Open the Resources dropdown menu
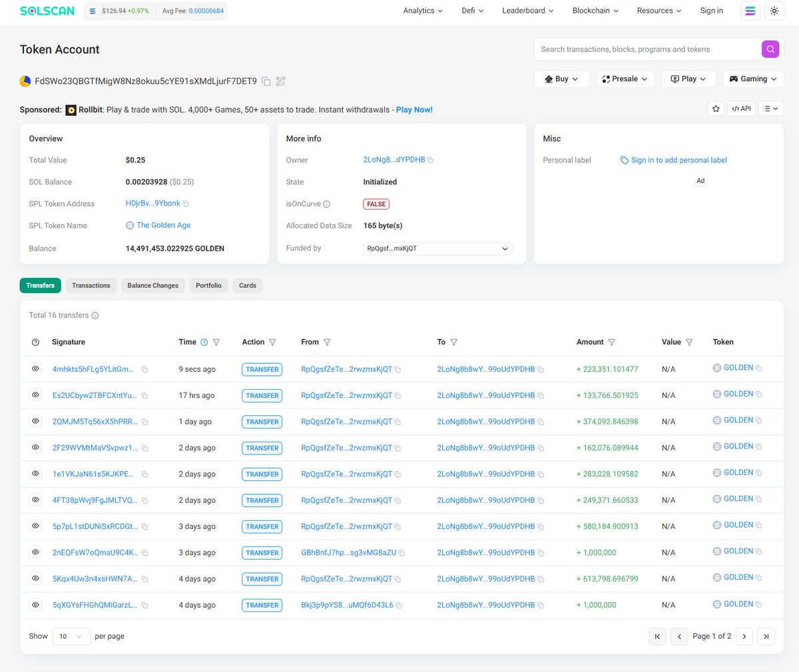The width and height of the screenshot is (799, 672). click(x=659, y=11)
